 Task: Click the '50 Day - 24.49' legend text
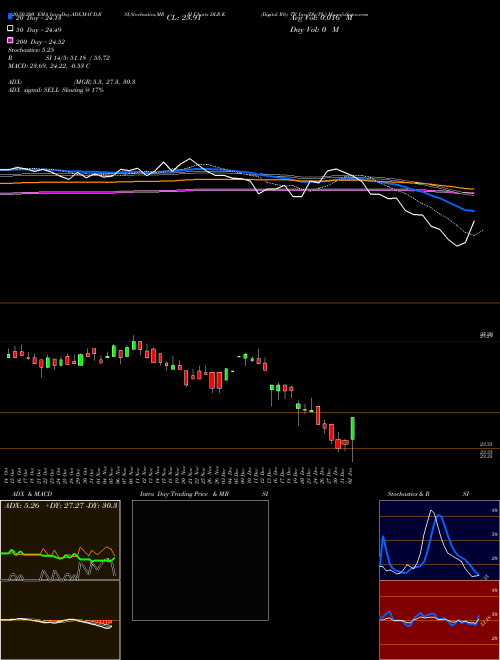coord(38,30)
